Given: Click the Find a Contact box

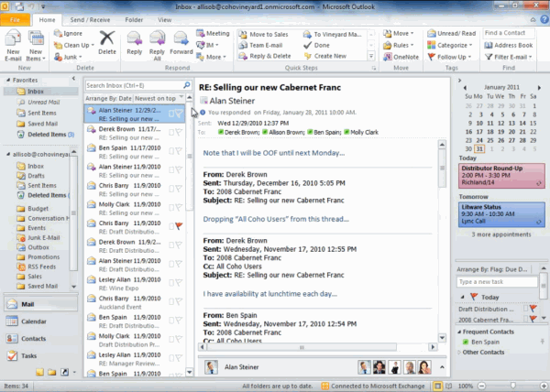Looking at the screenshot, I should point(509,33).
